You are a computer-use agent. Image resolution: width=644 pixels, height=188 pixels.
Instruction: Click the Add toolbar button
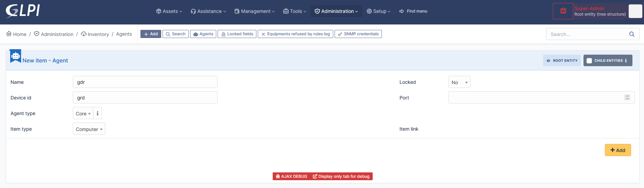[151, 34]
